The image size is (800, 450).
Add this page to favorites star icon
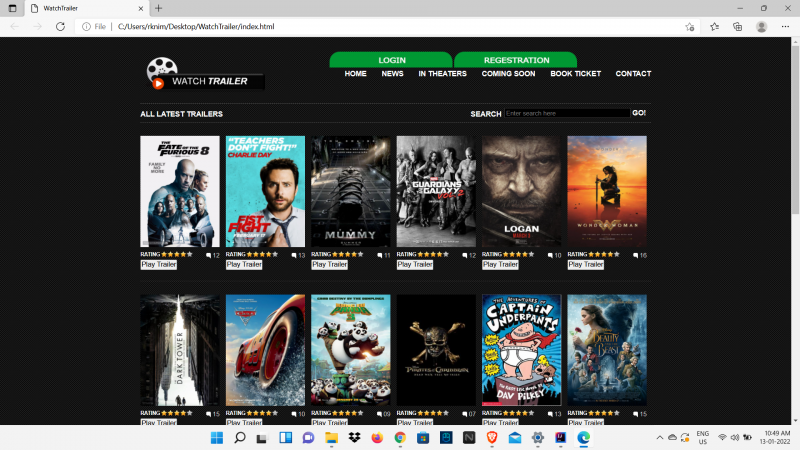pyautogui.click(x=690, y=27)
